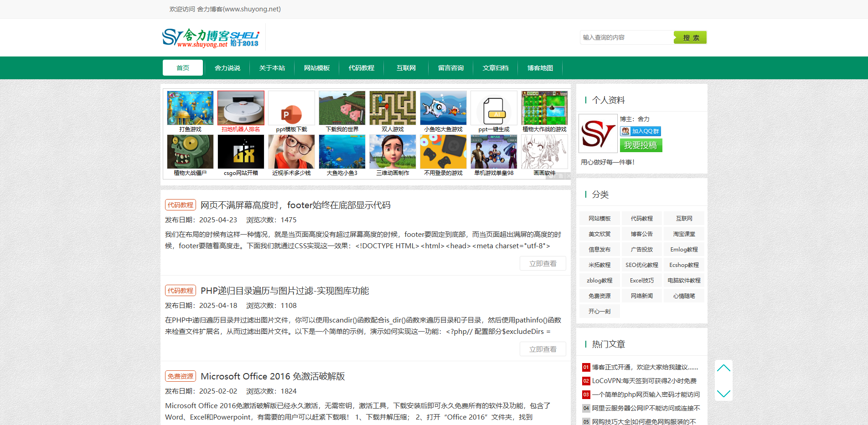Click the QQ contacts icon on 加入QQ群

625,131
